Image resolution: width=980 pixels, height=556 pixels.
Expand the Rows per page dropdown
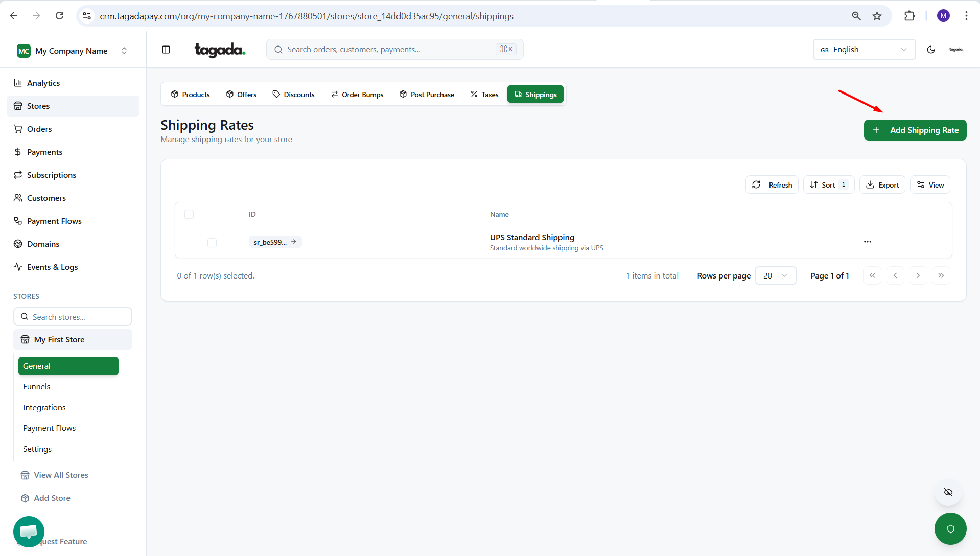775,275
